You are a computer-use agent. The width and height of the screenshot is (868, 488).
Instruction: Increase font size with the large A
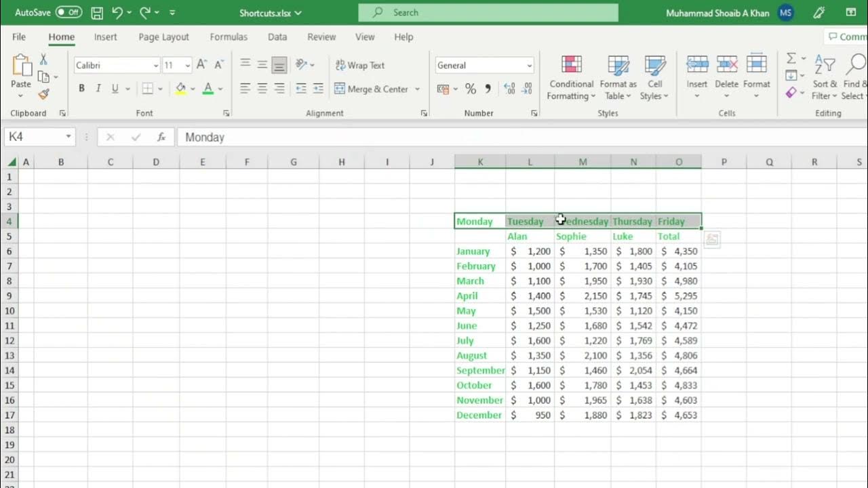[201, 65]
